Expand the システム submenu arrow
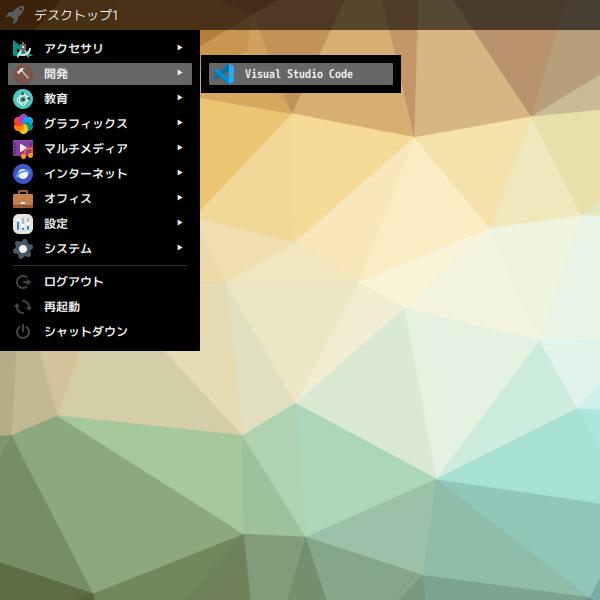Image resolution: width=600 pixels, height=600 pixels. click(x=179, y=248)
